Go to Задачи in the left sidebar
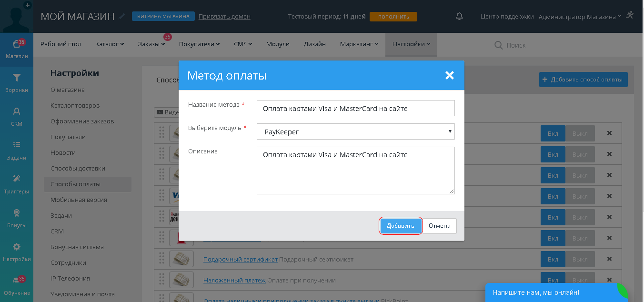The width and height of the screenshot is (644, 302). click(17, 150)
